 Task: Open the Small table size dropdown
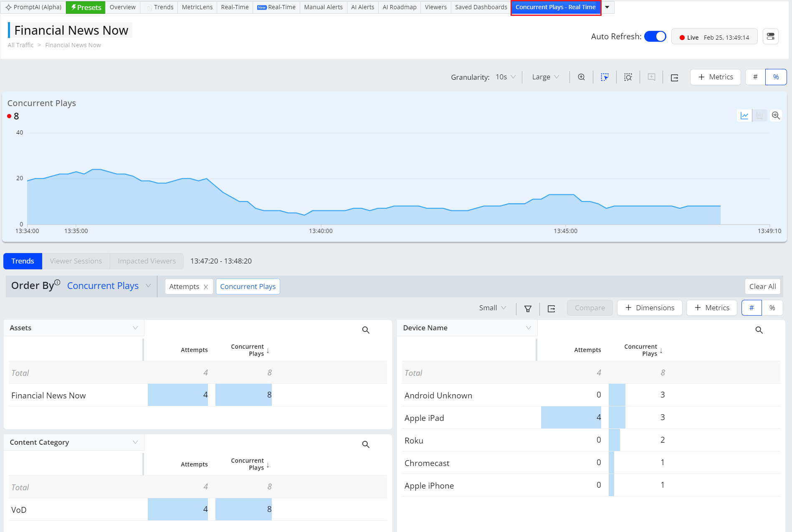coord(493,308)
